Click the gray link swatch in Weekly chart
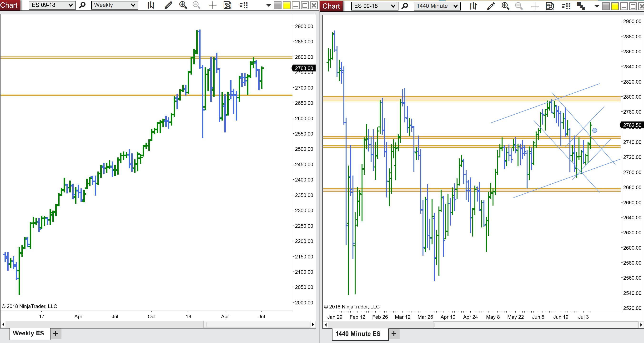 pos(277,5)
